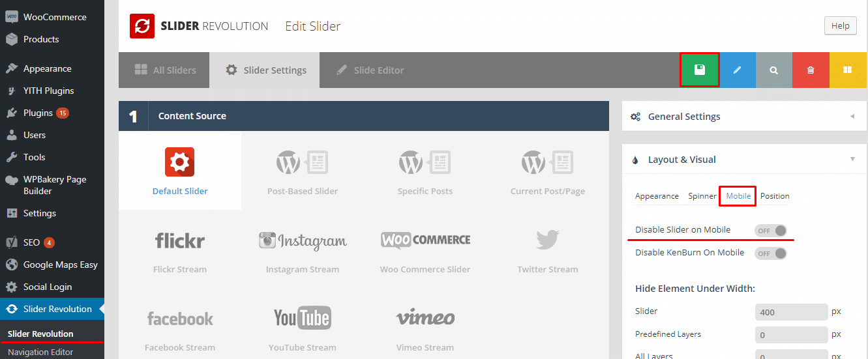The width and height of the screenshot is (868, 359).
Task: Click the Products box icon in sidebar
Action: [12, 39]
